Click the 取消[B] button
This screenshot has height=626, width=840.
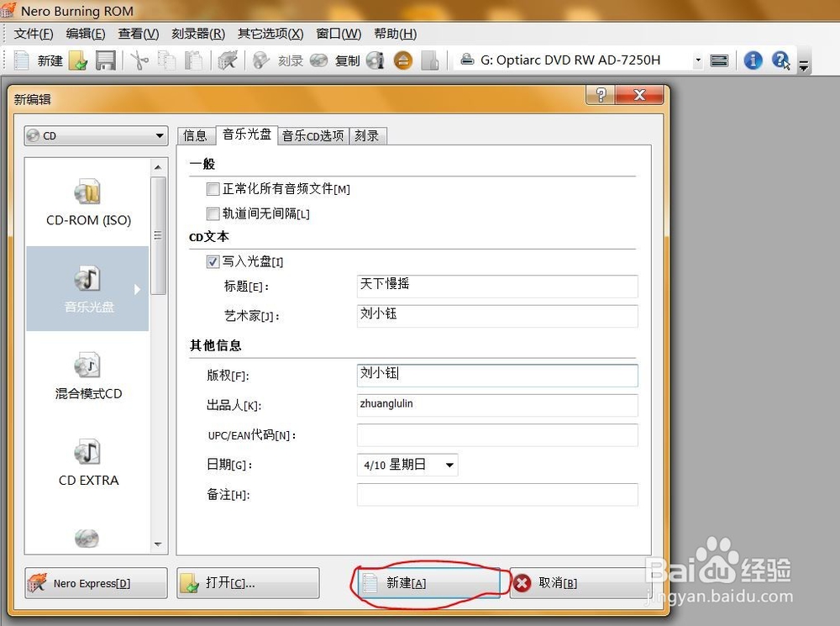580,583
